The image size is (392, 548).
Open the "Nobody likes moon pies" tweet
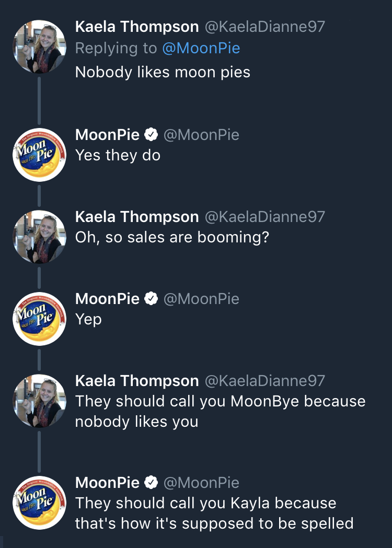[x=163, y=72]
